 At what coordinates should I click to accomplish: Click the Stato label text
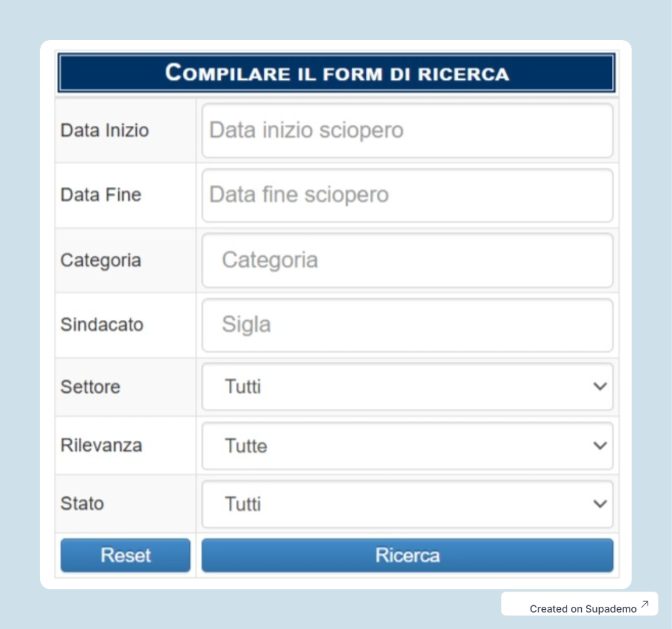pyautogui.click(x=82, y=504)
